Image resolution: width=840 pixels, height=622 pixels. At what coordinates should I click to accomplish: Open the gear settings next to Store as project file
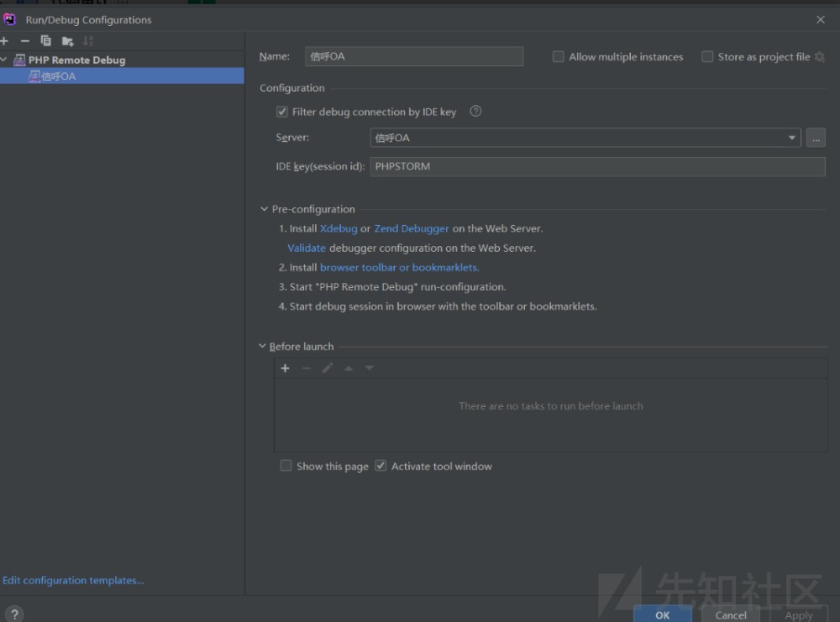click(x=820, y=57)
